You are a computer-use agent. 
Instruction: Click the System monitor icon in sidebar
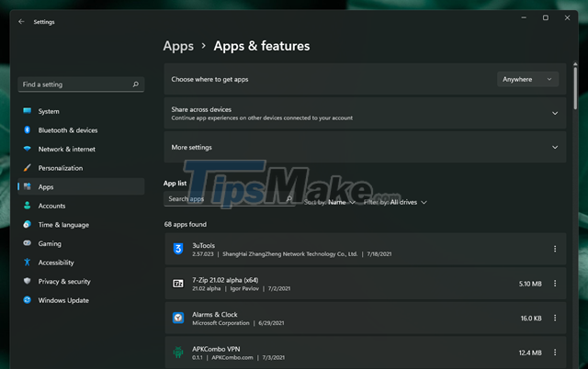(27, 110)
